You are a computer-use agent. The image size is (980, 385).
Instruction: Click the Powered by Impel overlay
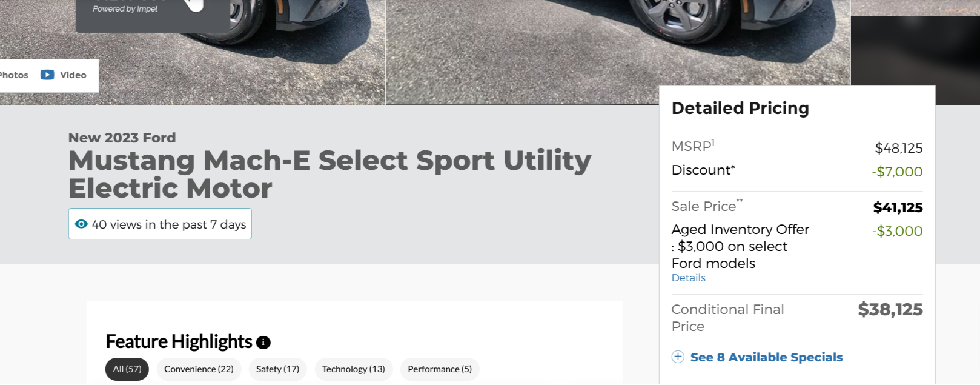125,9
